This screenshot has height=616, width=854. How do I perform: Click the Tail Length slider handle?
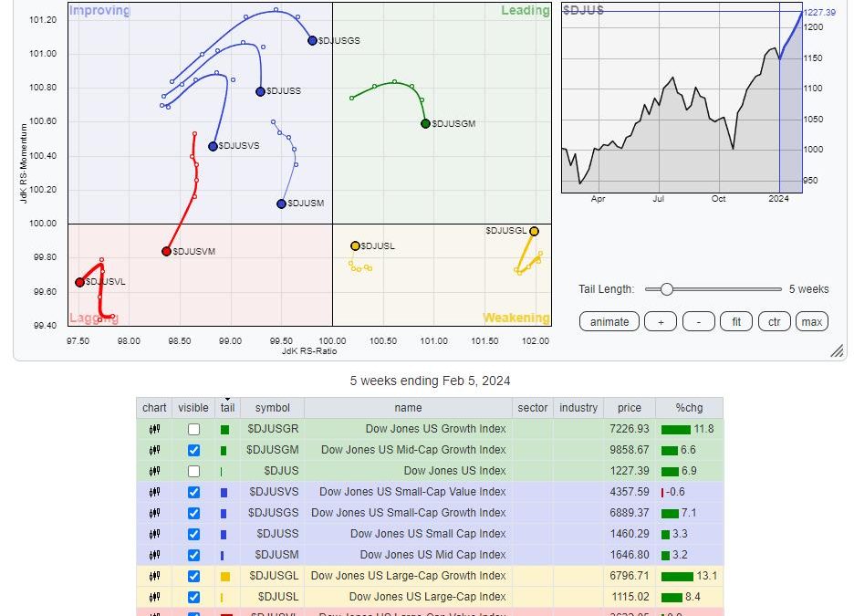click(x=667, y=289)
